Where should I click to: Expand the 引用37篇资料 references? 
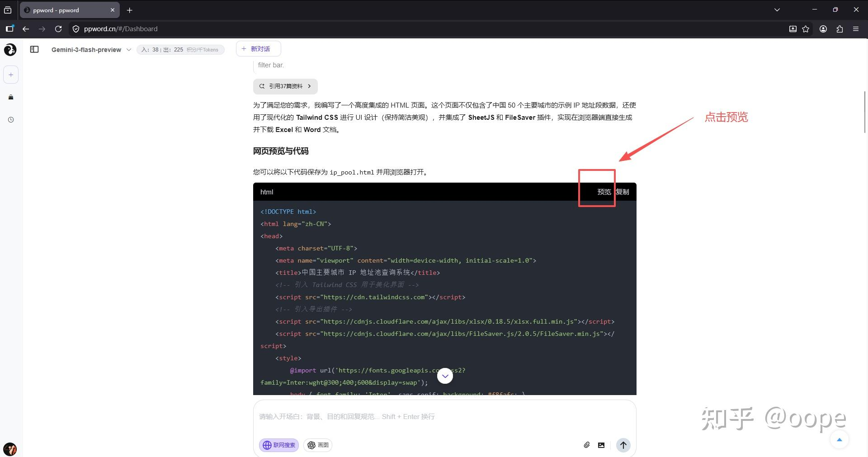coord(285,86)
